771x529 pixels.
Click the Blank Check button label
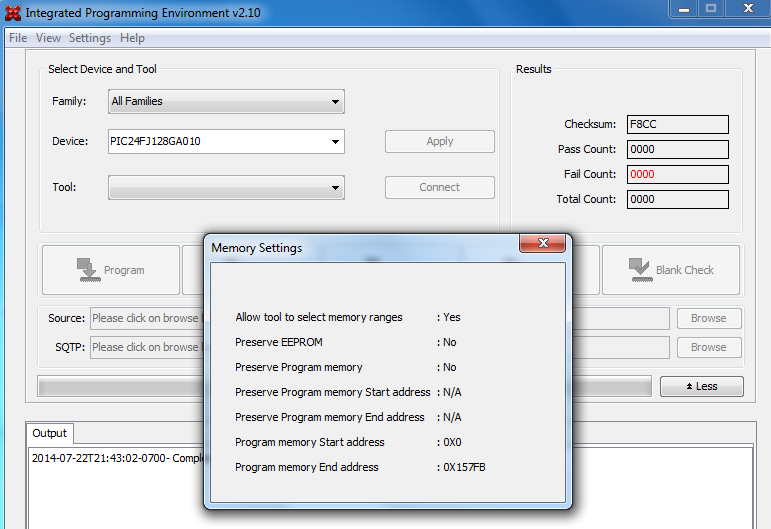(684, 270)
